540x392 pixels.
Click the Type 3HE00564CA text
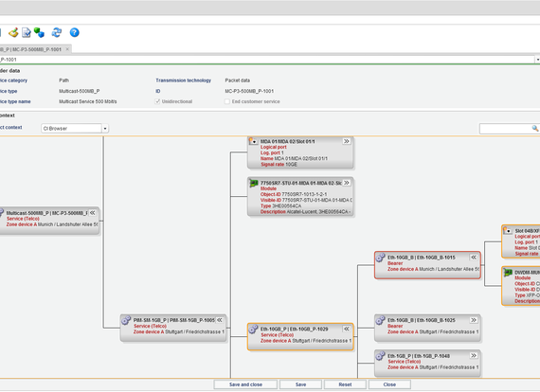280,206
